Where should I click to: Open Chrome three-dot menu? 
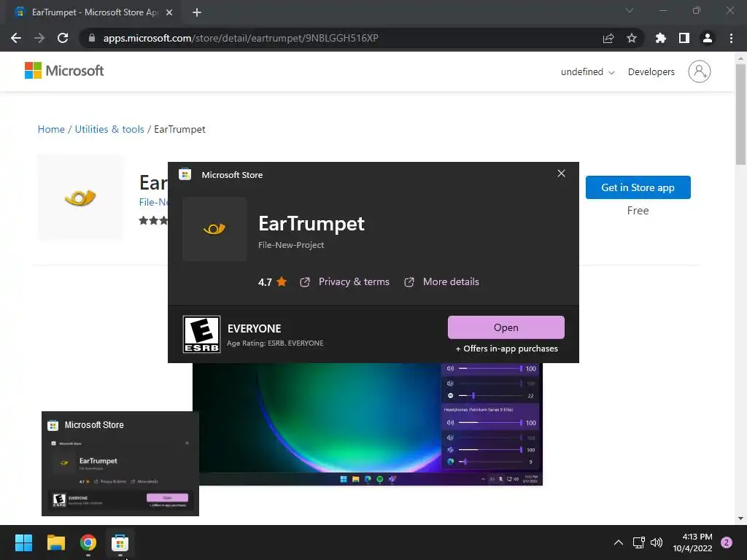pyautogui.click(x=731, y=38)
